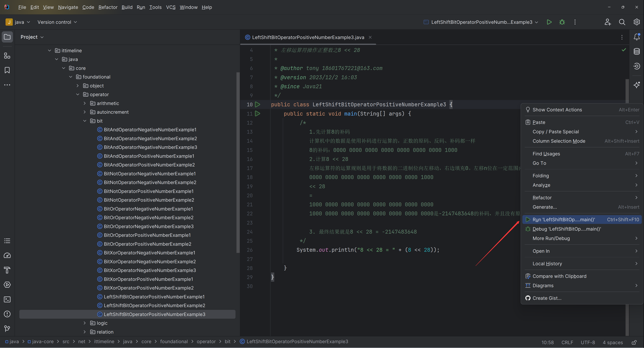Open the TODO list tool window icon

tap(7, 241)
